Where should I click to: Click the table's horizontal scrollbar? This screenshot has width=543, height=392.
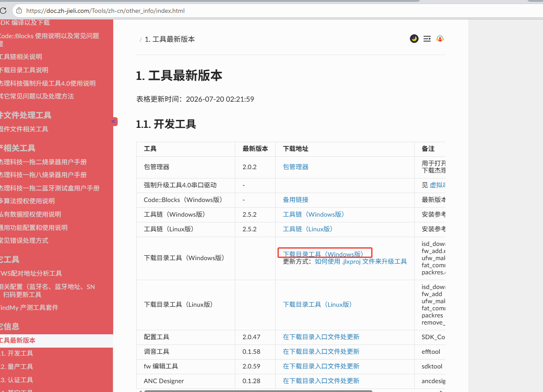coord(258,391)
